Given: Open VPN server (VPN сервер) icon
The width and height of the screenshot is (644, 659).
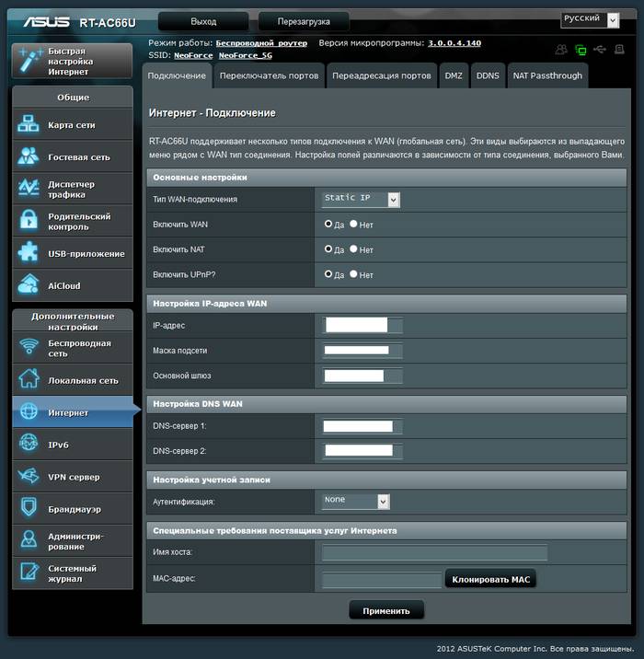Looking at the screenshot, I should [x=29, y=477].
